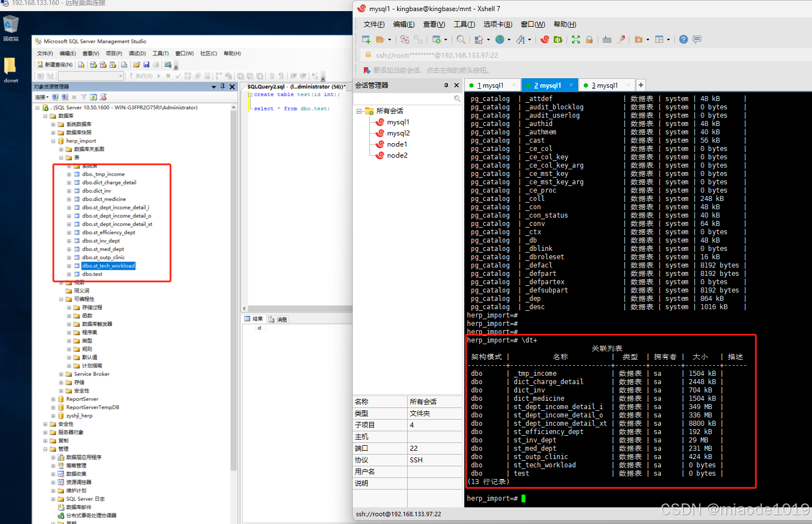This screenshot has width=812, height=524.
Task: Open the Connect (连接) dropdown in Object Explorer
Action: [42, 97]
